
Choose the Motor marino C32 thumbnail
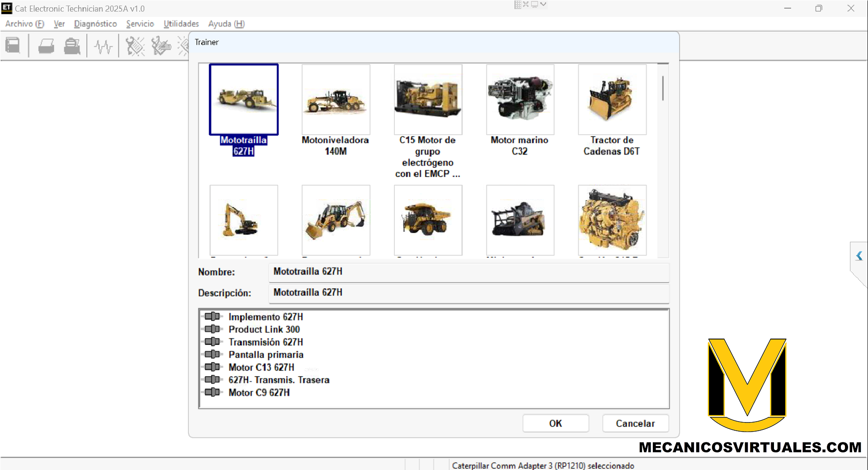519,100
